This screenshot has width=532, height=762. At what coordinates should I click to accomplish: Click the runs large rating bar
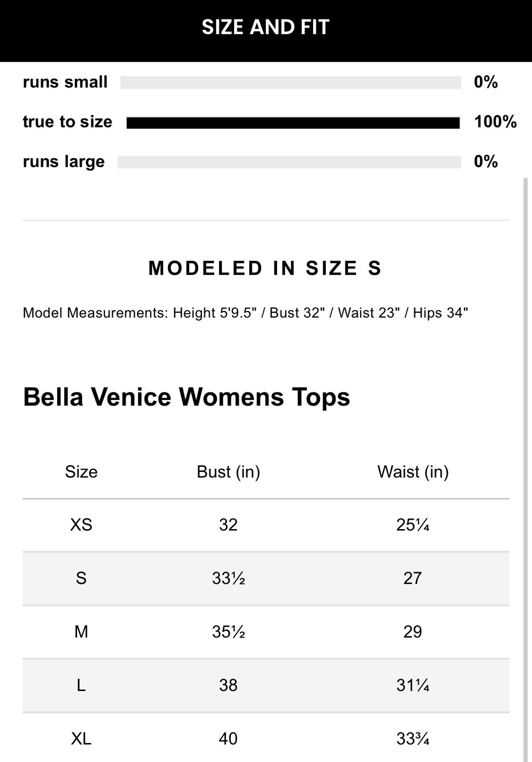(289, 162)
